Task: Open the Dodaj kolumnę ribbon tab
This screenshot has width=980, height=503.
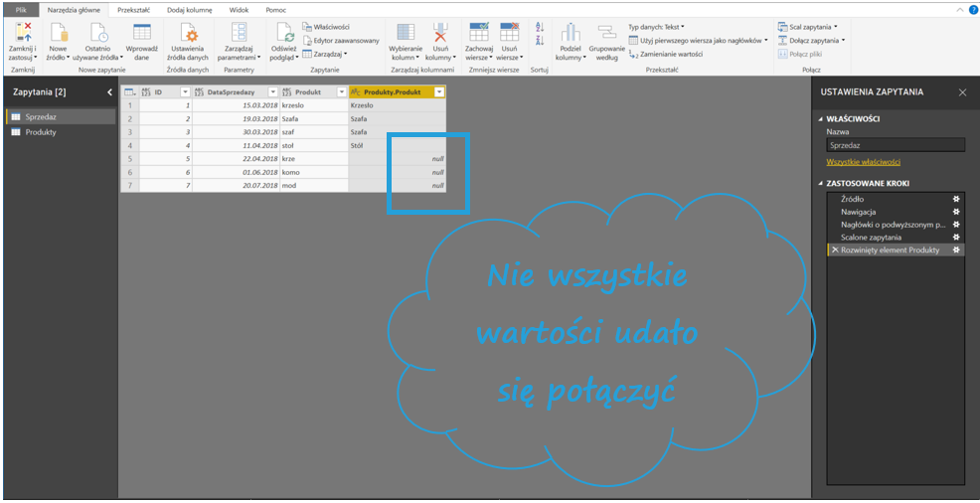Action: (189, 9)
